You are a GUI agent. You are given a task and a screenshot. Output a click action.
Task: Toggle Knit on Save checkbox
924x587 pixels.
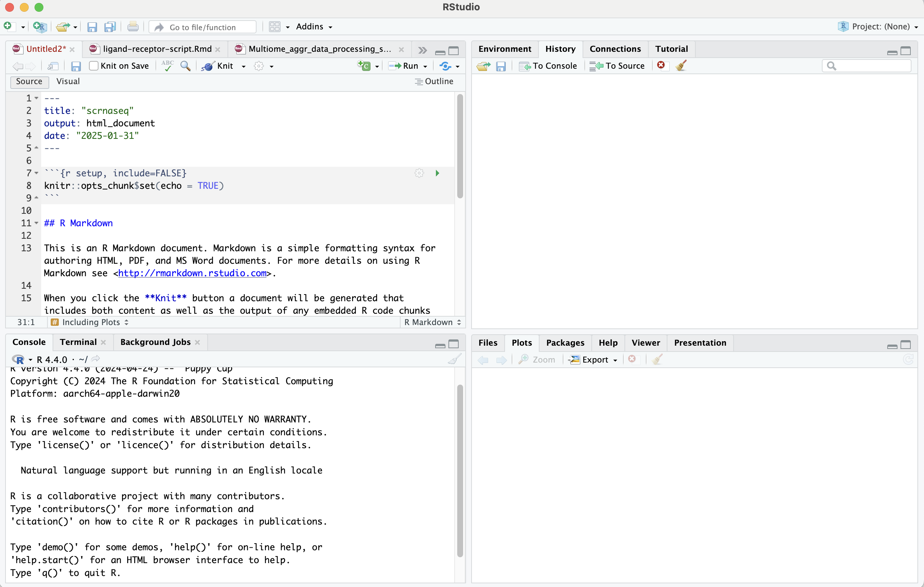[x=94, y=66]
